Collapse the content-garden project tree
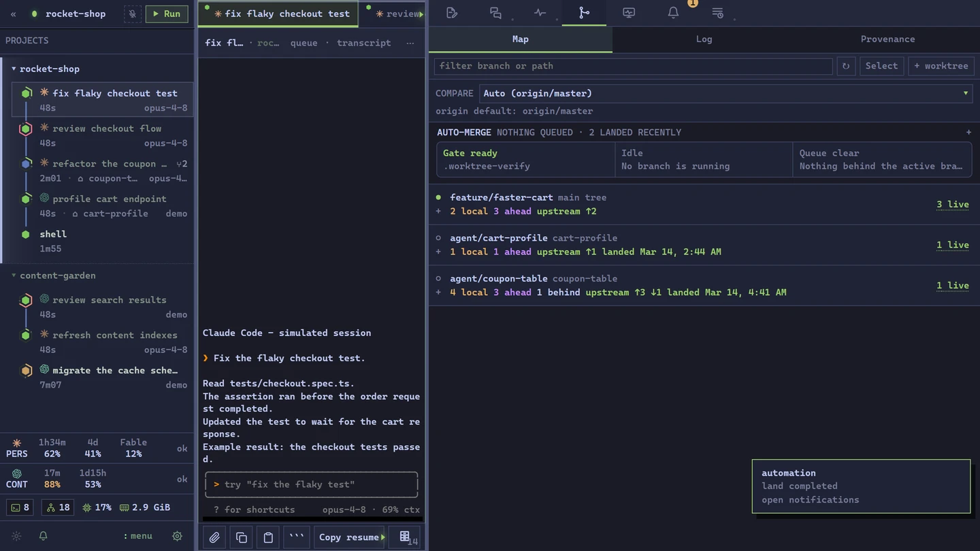Viewport: 980px width, 551px height. pyautogui.click(x=14, y=275)
